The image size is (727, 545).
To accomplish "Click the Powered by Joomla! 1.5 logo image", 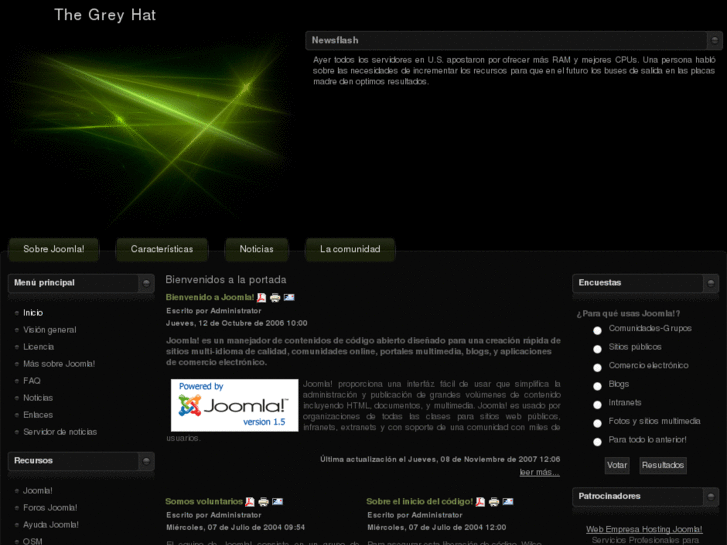I will pos(235,405).
